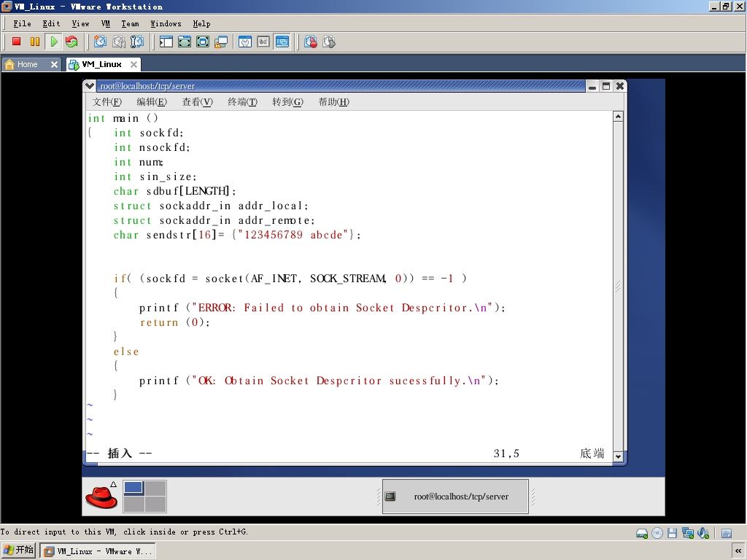The width and height of the screenshot is (747, 560).
Task: Open the Windows menu
Action: tap(166, 23)
